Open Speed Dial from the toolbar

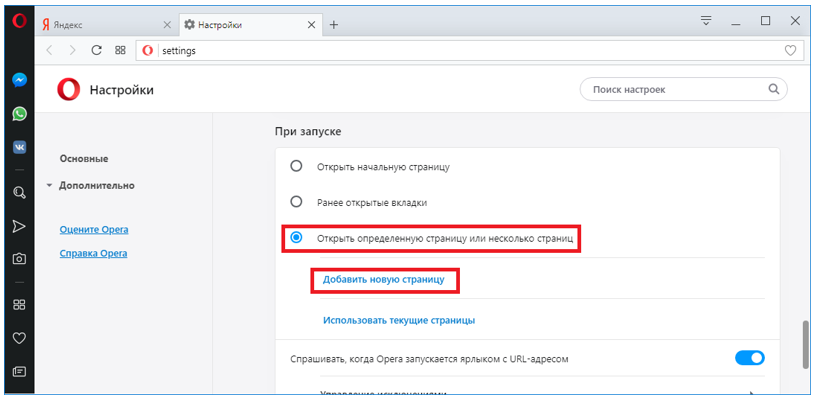(120, 50)
